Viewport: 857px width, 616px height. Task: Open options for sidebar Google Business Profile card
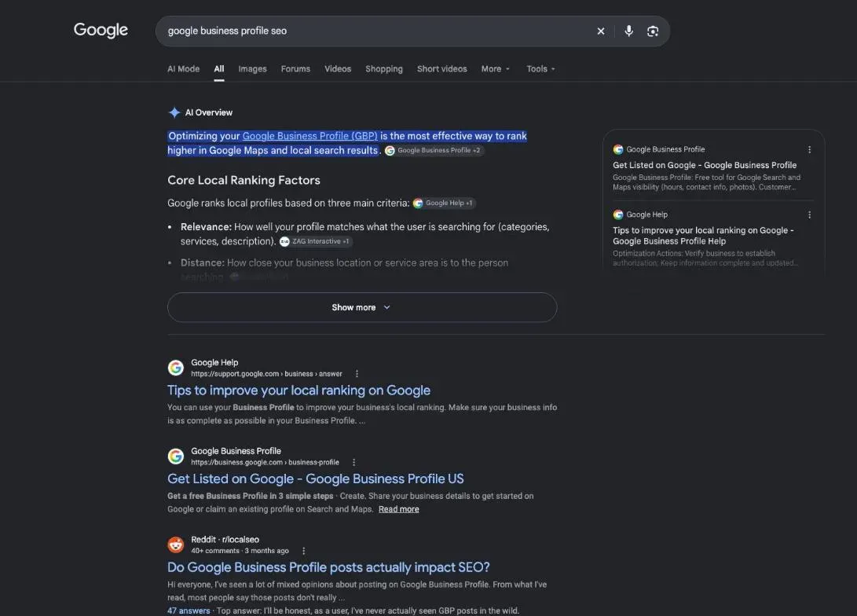click(x=809, y=149)
